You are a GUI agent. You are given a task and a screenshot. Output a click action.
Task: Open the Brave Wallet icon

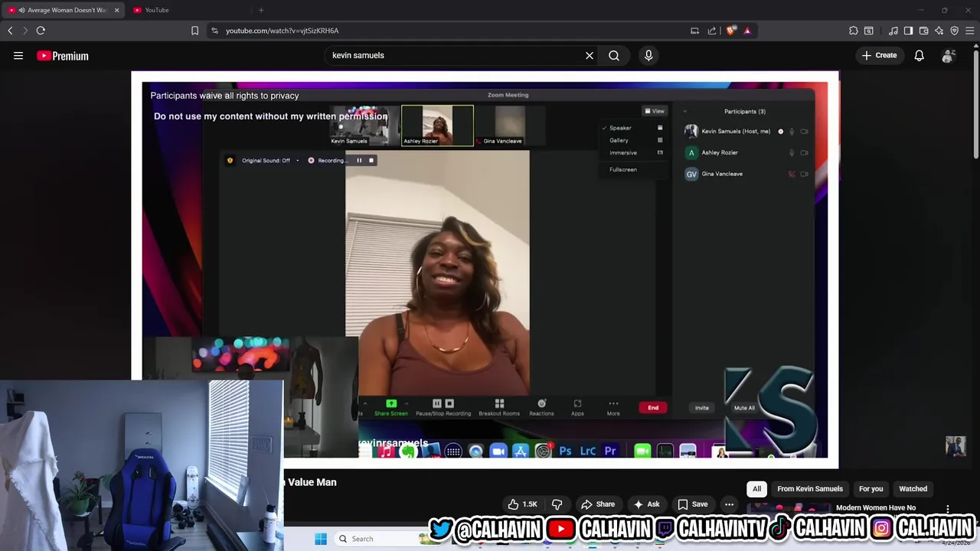point(923,31)
